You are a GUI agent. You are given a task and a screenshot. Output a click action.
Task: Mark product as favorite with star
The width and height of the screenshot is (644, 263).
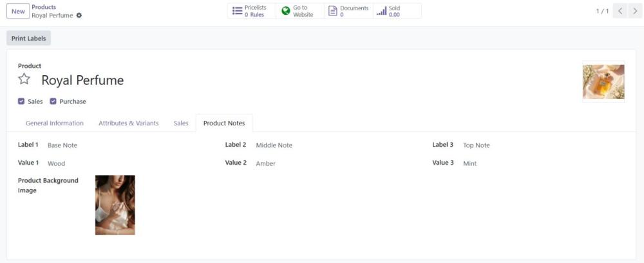[24, 79]
